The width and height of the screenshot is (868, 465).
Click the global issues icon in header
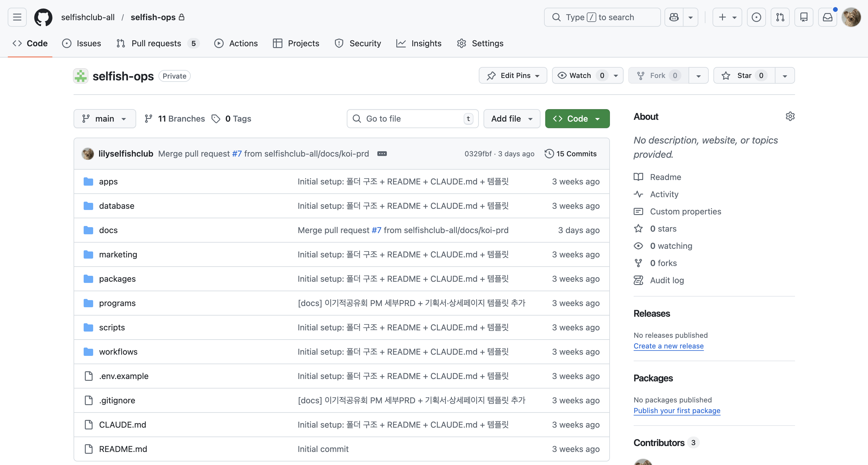756,17
